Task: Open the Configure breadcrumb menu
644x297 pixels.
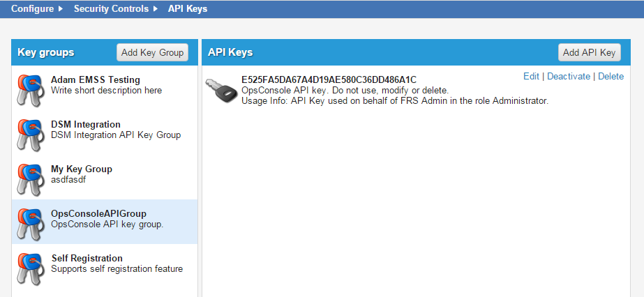Action: [x=33, y=9]
